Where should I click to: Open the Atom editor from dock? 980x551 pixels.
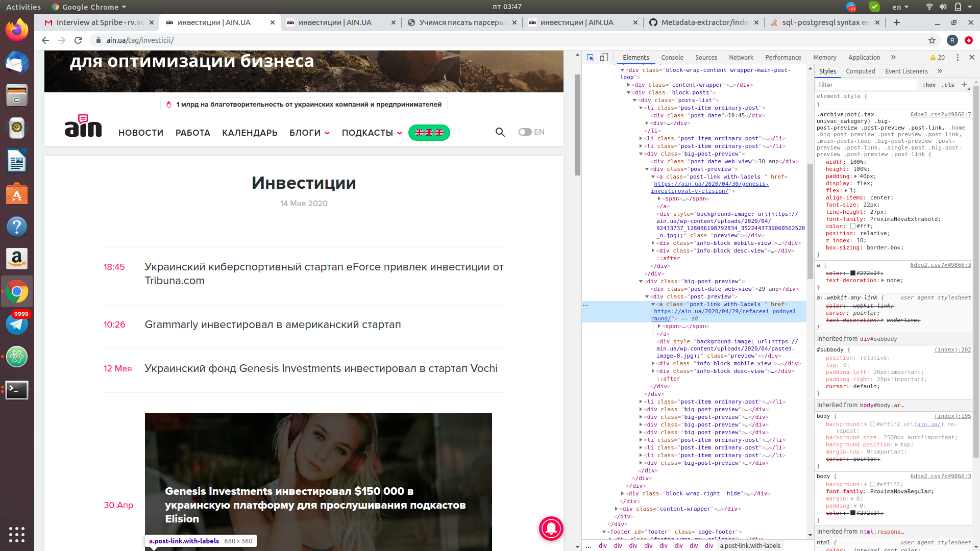pos(17,357)
